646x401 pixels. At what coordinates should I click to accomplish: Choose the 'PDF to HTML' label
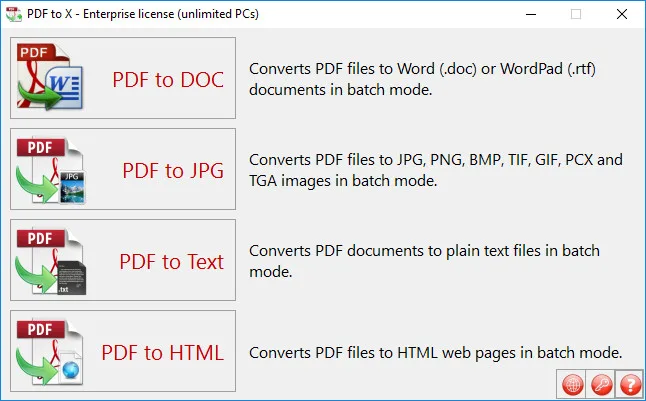click(x=163, y=353)
